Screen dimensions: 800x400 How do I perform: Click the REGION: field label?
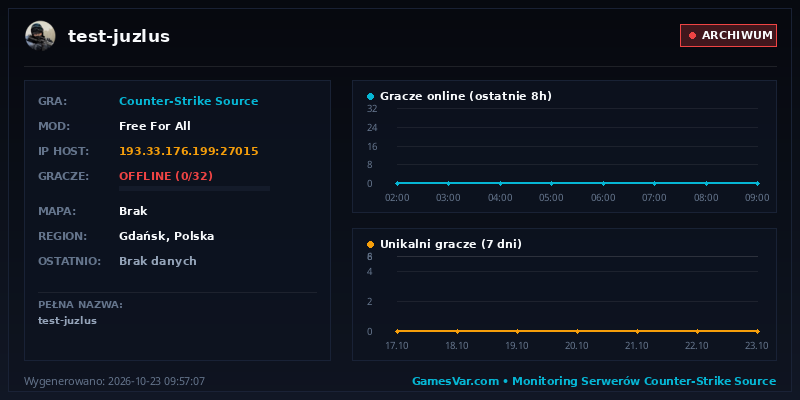pos(63,236)
